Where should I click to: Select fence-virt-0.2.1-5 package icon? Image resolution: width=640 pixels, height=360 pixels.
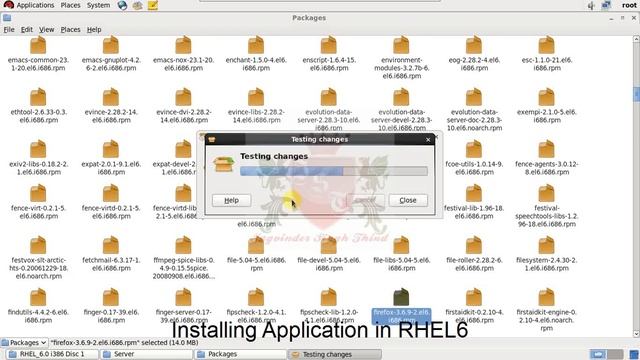38,193
